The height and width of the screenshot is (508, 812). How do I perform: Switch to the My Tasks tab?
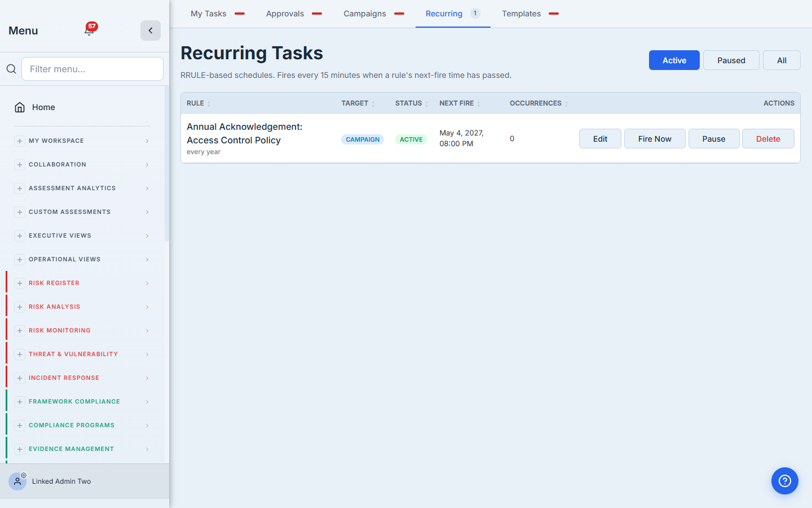point(218,14)
